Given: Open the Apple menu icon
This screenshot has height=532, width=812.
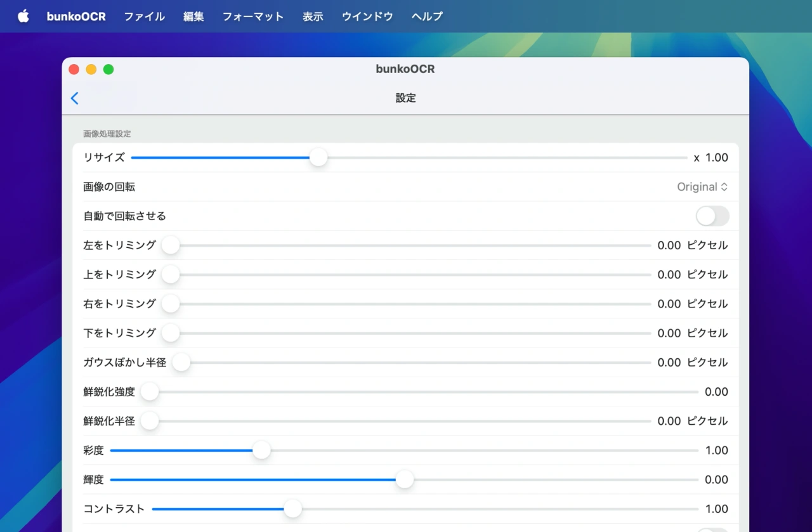Looking at the screenshot, I should (23, 16).
